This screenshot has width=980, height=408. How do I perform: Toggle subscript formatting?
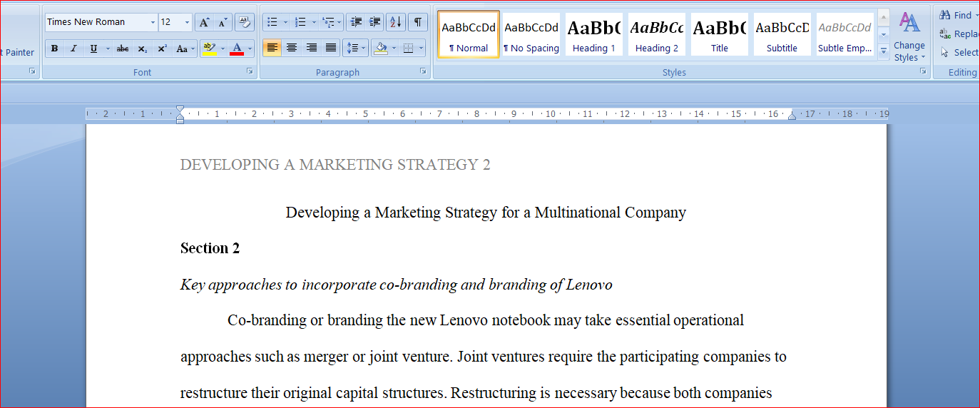pos(143,49)
